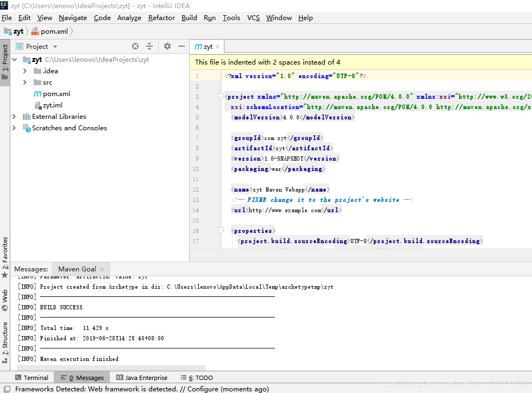Click the Scratches and Consoles icon

[x=27, y=128]
